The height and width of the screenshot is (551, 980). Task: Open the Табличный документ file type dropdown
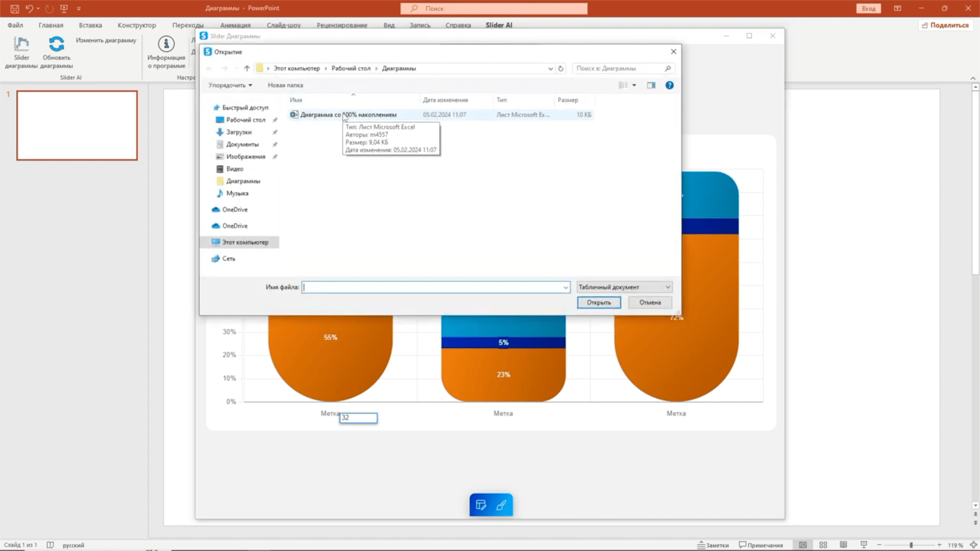[x=624, y=287]
